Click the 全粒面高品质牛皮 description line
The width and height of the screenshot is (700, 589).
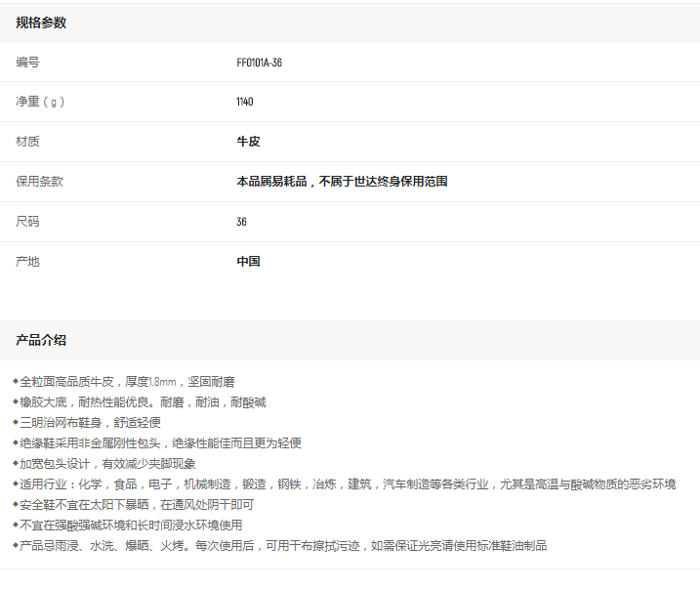(127, 382)
